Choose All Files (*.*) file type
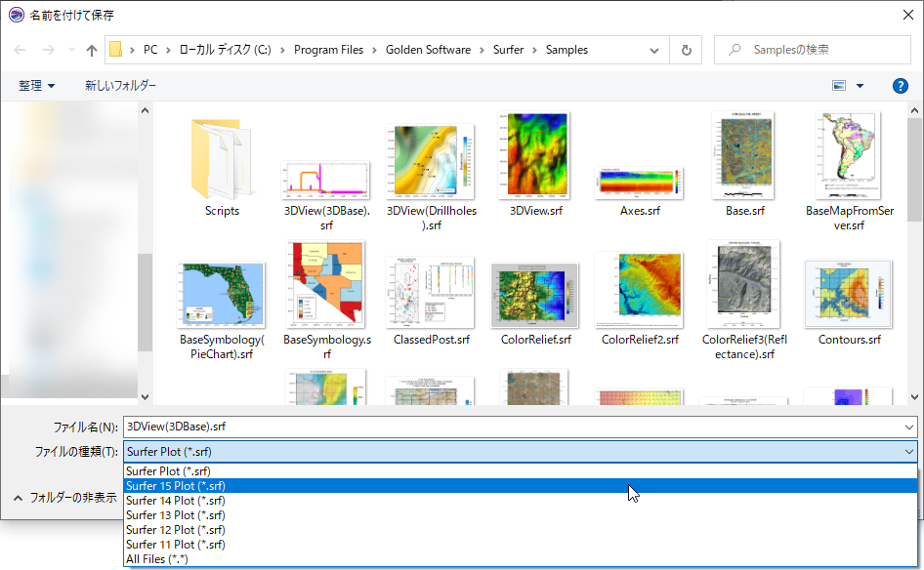 point(521,559)
